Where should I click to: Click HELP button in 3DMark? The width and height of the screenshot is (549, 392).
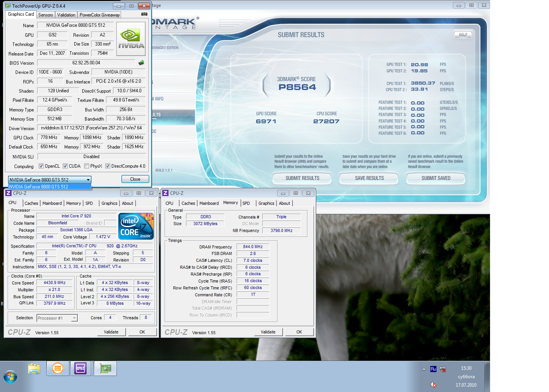(463, 34)
